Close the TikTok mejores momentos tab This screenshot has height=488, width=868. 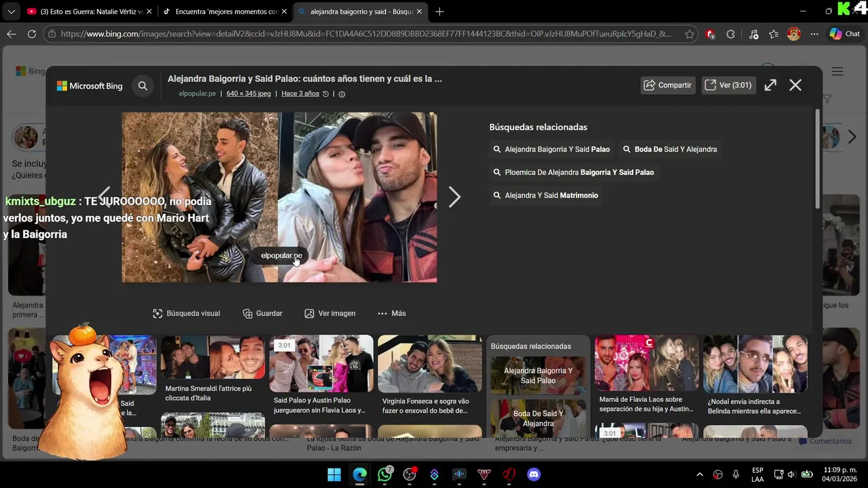284,12
